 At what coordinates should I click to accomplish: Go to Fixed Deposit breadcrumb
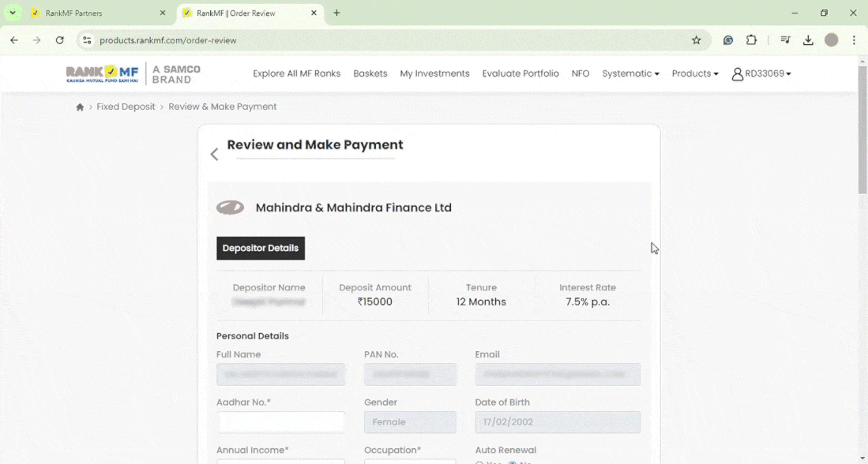coord(126,107)
